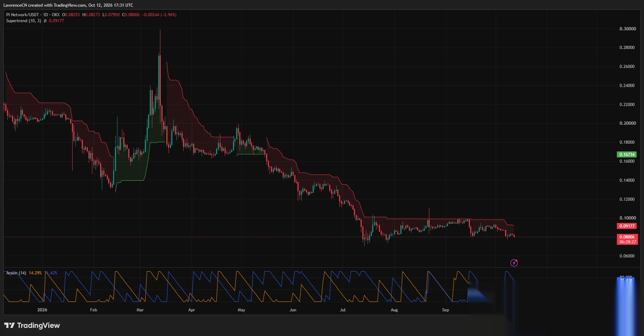The height and width of the screenshot is (336, 644).
Task: Click the Supertrend legend value 0.09177
Action: tap(56, 21)
